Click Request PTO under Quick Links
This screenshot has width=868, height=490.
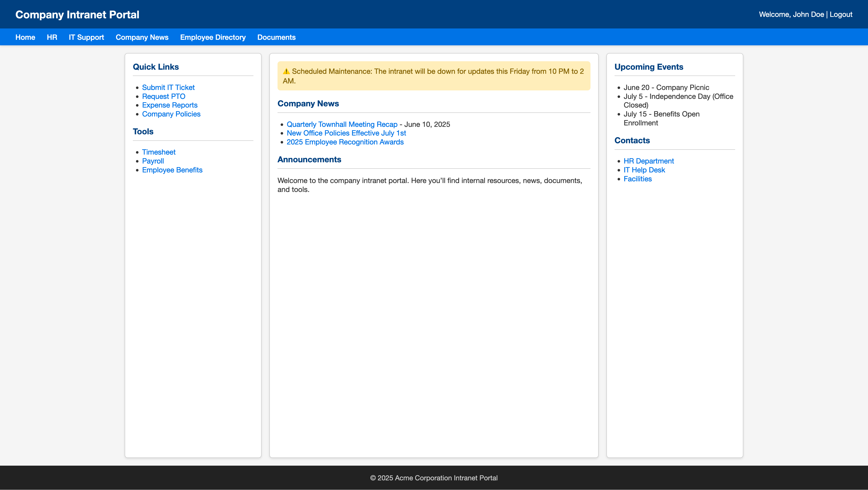coord(163,96)
